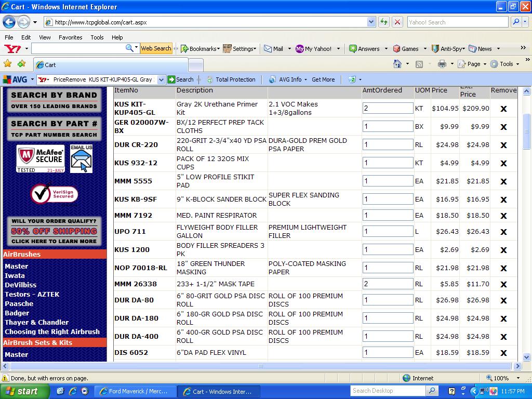Expand the AVG search box dropdown
Viewport: 532px width, 399px height.
161,79
